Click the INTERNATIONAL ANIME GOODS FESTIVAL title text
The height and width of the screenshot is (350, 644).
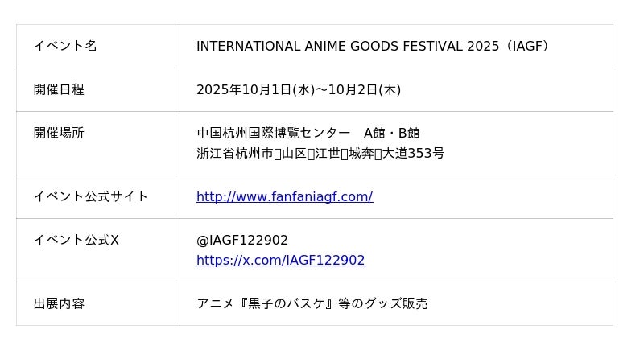click(x=330, y=46)
